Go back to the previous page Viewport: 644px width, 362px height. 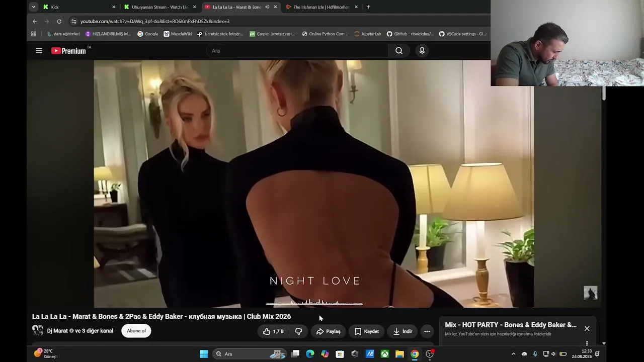[x=35, y=21]
